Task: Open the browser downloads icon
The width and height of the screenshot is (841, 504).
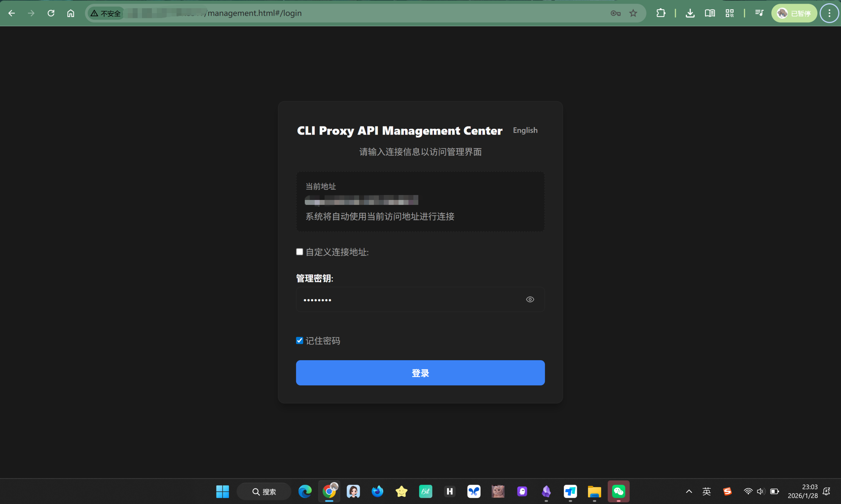Action: point(690,13)
